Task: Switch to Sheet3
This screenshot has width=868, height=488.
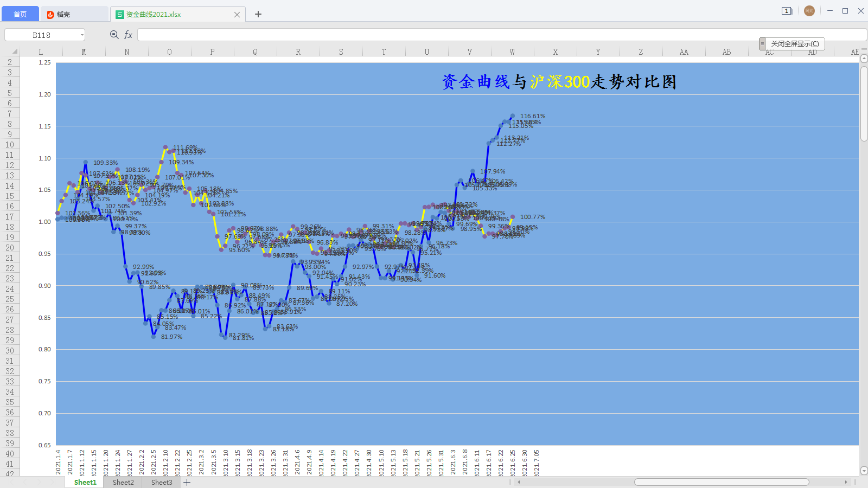Action: pyautogui.click(x=161, y=482)
